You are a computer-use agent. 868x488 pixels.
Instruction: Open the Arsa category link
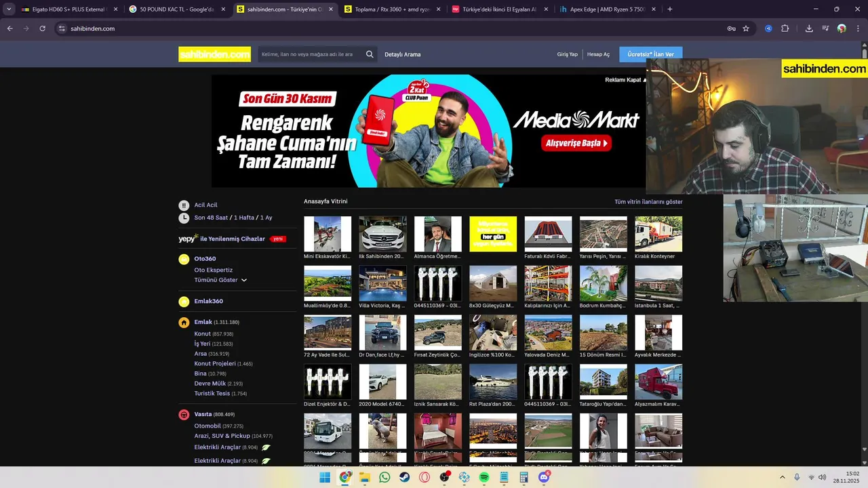point(200,354)
